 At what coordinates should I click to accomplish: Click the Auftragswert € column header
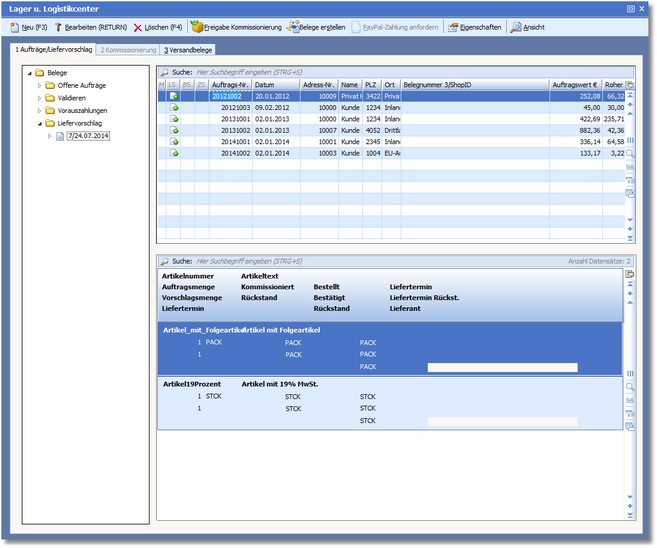(575, 85)
